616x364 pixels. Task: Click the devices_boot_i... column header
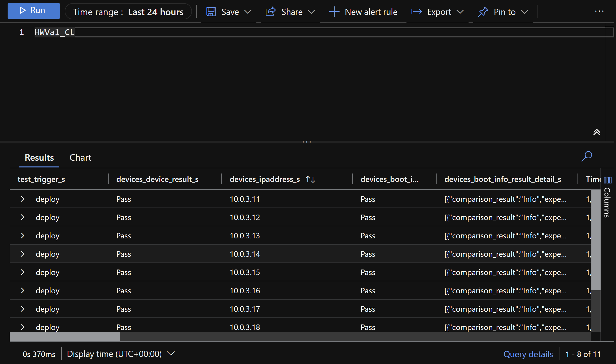coord(389,179)
